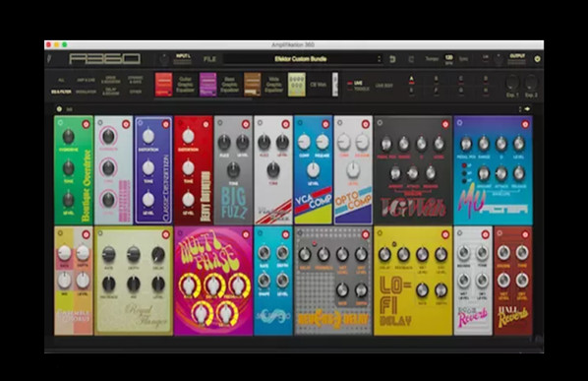The width and height of the screenshot is (588, 381).
Task: Click the round yellow icon left of pedalboard
Action: [59, 109]
